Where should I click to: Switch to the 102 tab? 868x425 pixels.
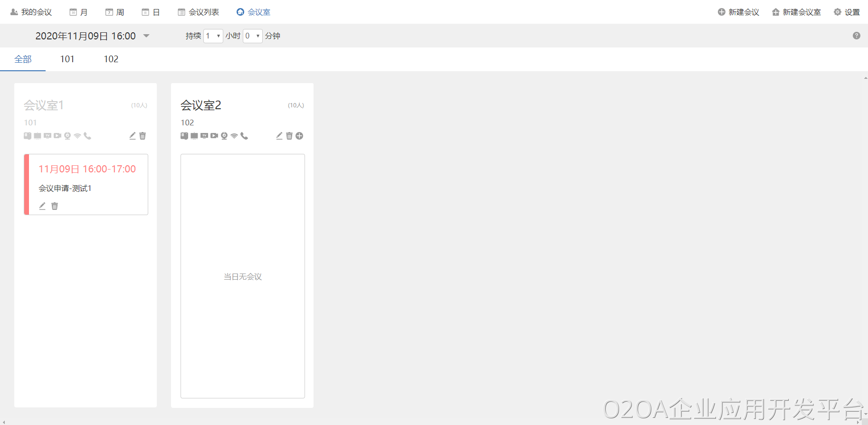[111, 59]
